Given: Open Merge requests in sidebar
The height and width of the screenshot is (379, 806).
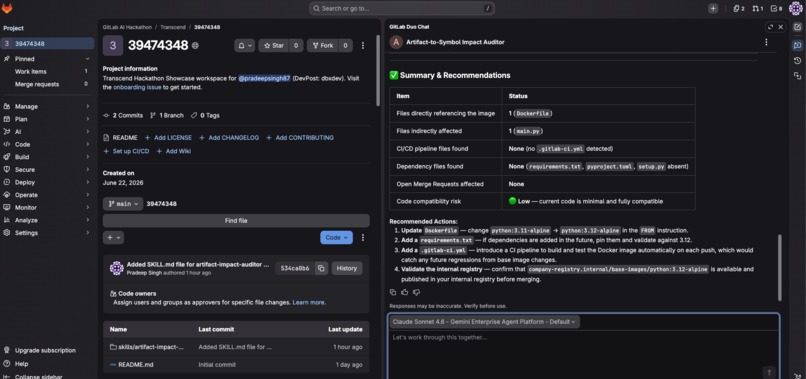Looking at the screenshot, I should 47,84.
